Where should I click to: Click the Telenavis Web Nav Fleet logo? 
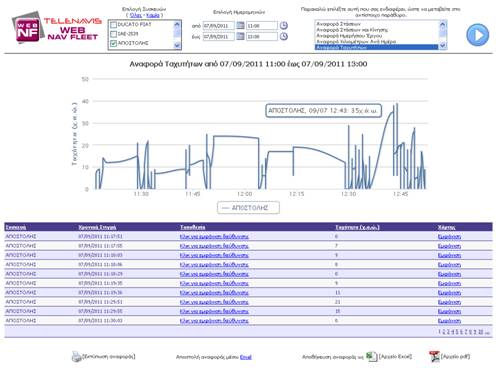[57, 30]
